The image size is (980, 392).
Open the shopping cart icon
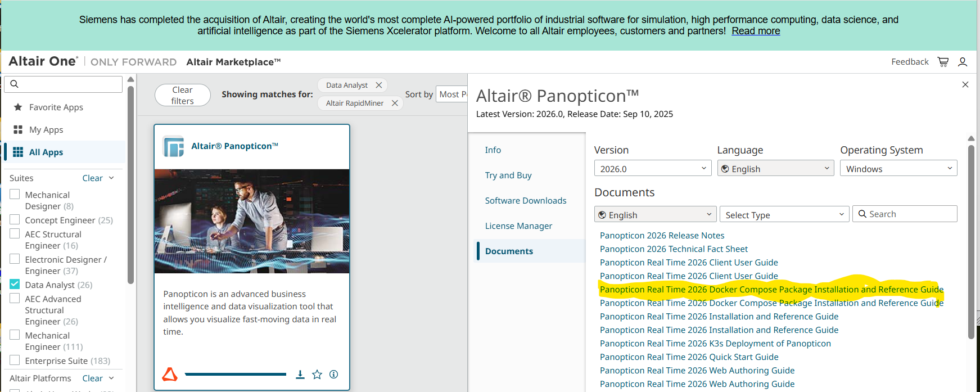pos(943,62)
